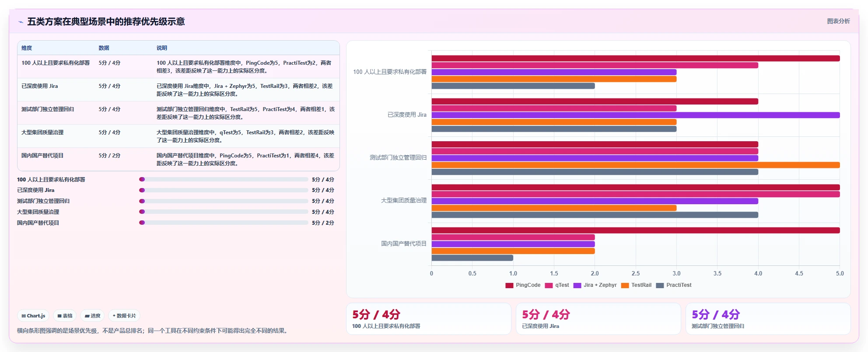Click the 表格 chip
The height and width of the screenshot is (352, 868).
65,316
